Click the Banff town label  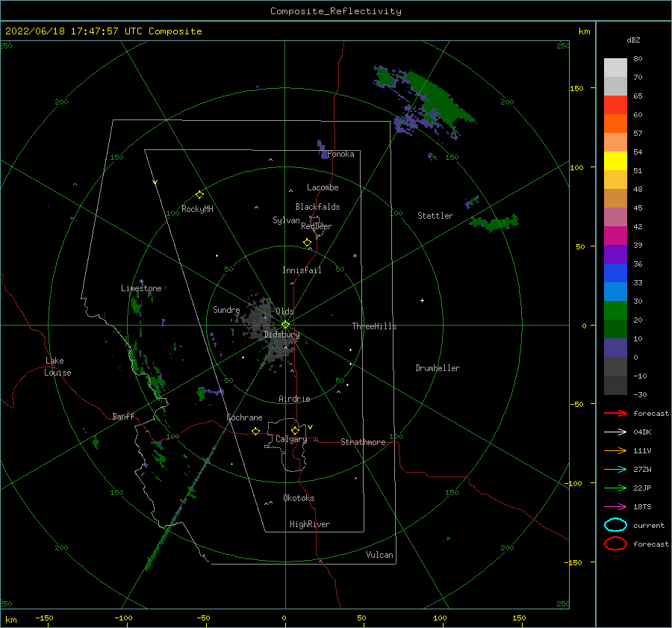(x=123, y=416)
